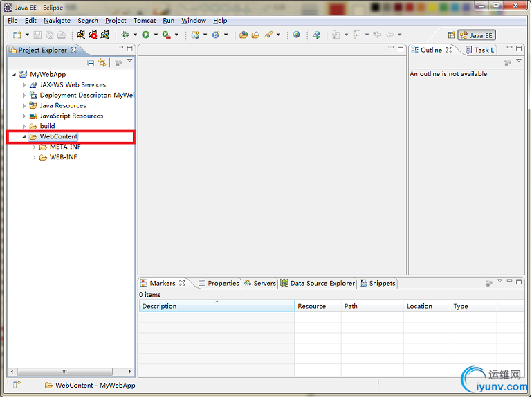This screenshot has height=398, width=532.
Task: Open the Project menu
Action: click(116, 21)
